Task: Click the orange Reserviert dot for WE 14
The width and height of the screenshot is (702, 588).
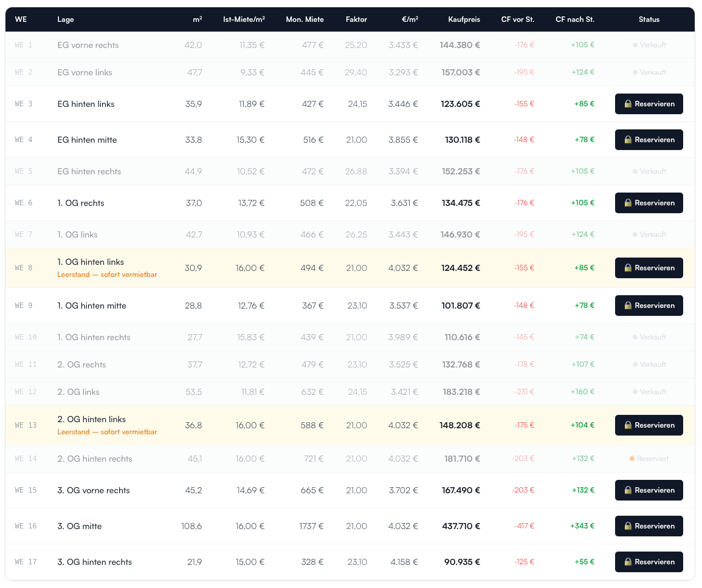Action: click(631, 459)
